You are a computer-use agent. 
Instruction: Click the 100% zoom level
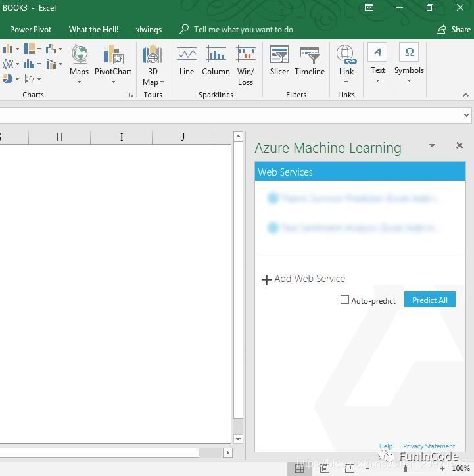(461, 469)
